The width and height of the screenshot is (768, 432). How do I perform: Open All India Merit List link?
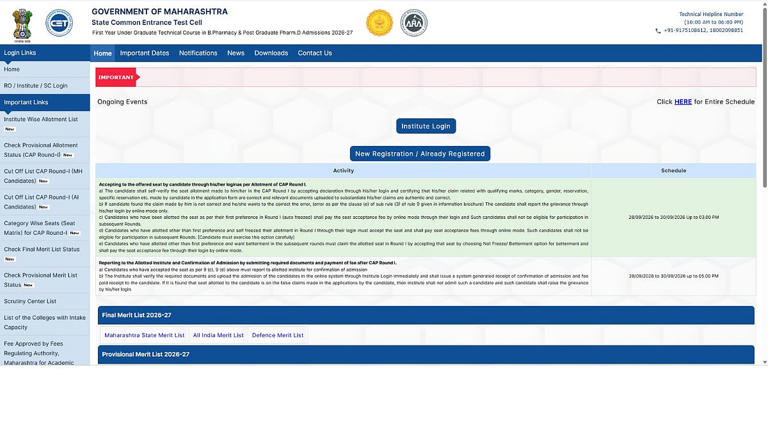pos(218,335)
